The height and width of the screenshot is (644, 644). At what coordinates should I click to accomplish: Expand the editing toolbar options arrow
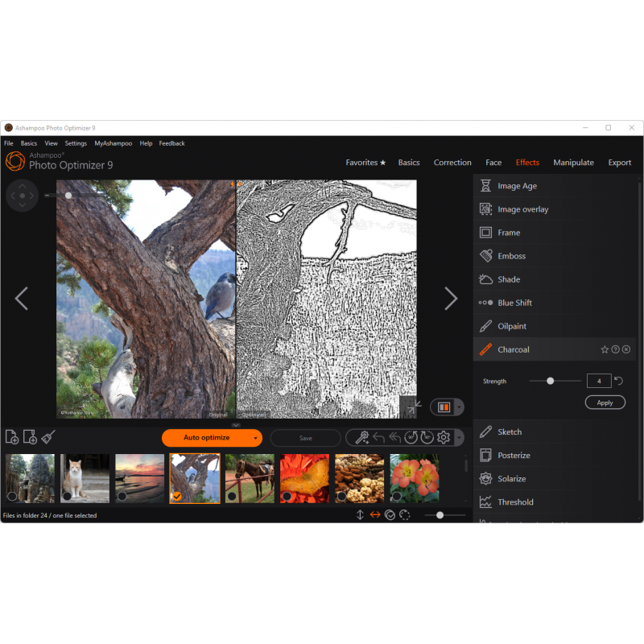click(x=459, y=438)
